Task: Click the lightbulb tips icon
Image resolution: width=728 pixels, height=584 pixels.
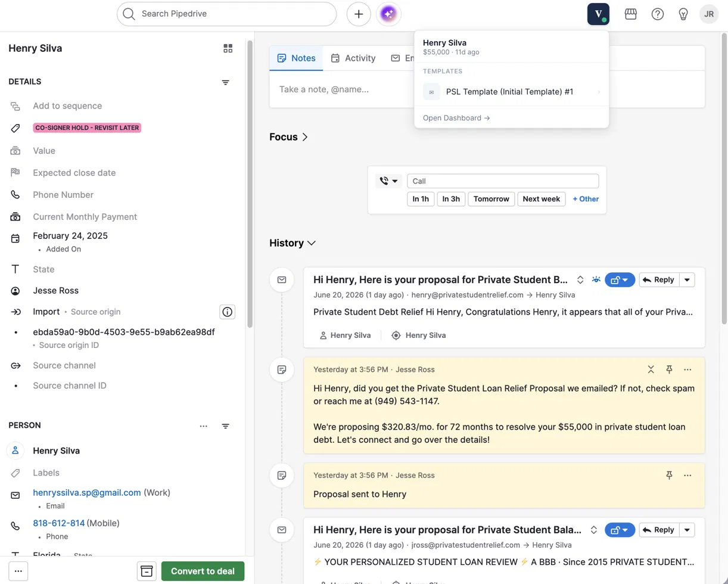Action: pos(683,14)
